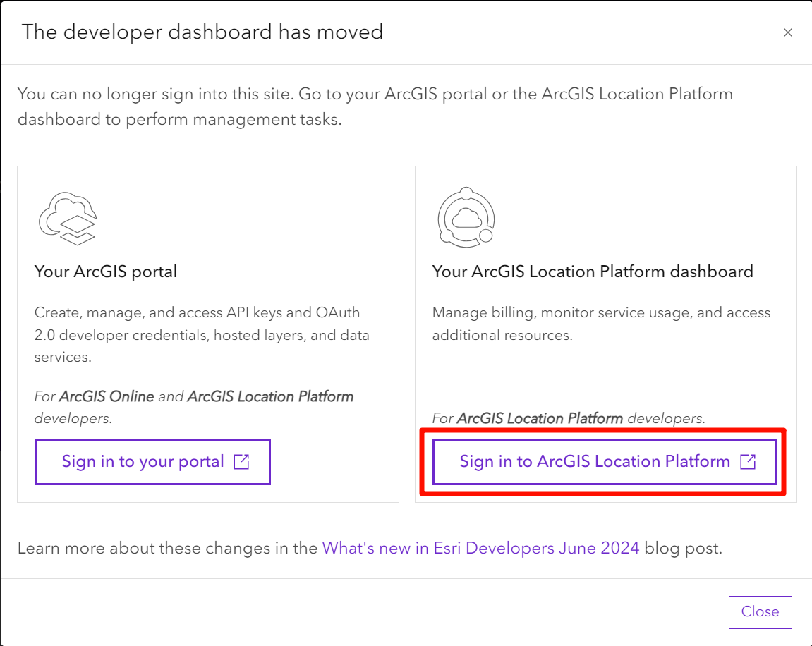Click external link icon in portal button
The image size is (812, 646).
pos(241,462)
